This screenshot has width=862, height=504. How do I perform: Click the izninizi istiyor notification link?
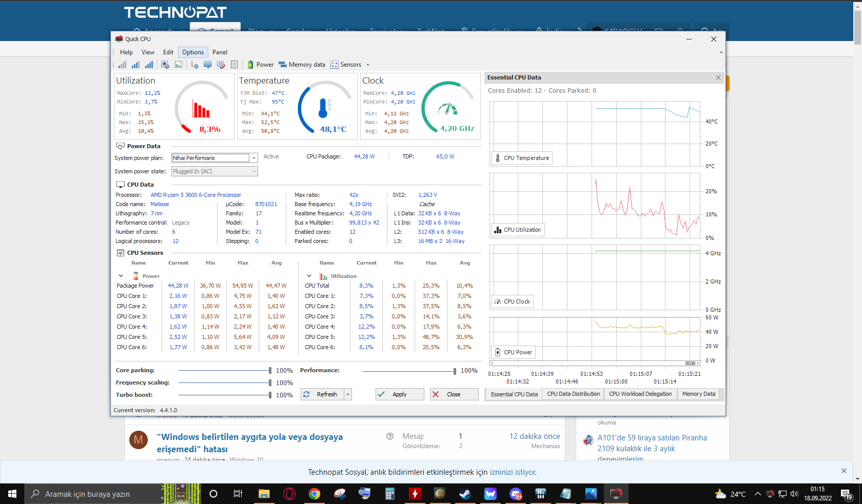(x=513, y=472)
